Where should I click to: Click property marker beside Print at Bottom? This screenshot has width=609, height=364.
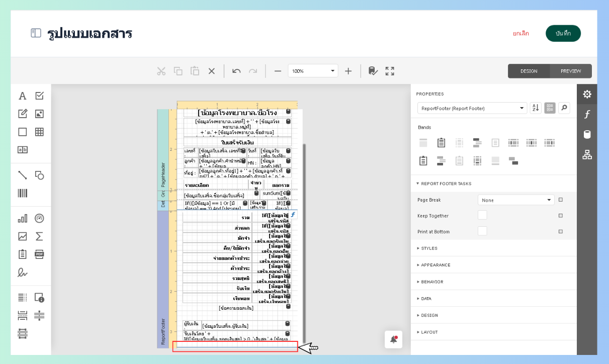pos(561,232)
